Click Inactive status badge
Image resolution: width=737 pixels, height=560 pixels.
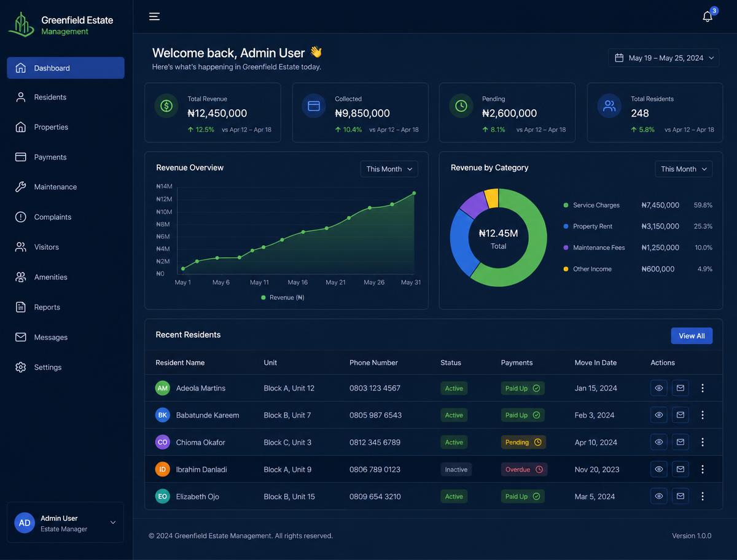click(456, 469)
